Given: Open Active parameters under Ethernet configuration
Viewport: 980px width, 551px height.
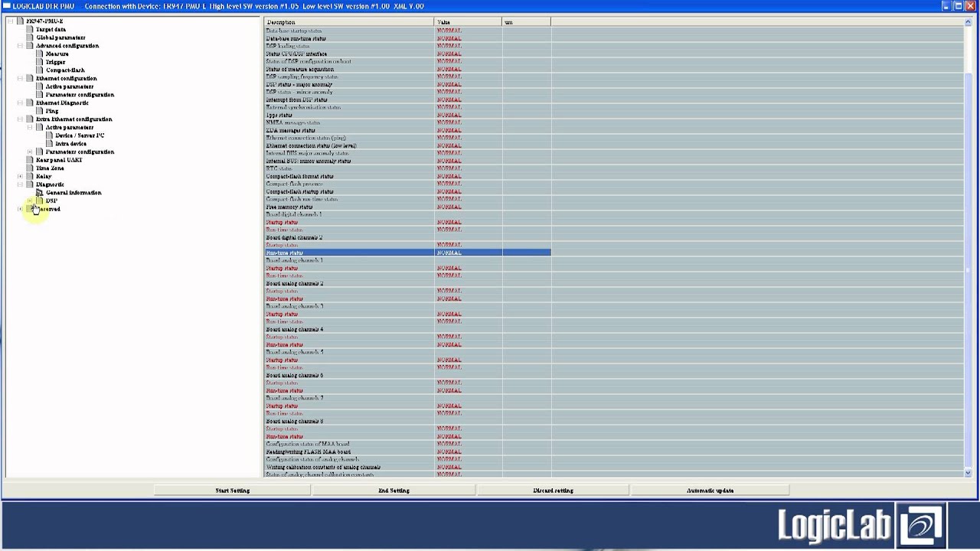Looking at the screenshot, I should [x=70, y=86].
